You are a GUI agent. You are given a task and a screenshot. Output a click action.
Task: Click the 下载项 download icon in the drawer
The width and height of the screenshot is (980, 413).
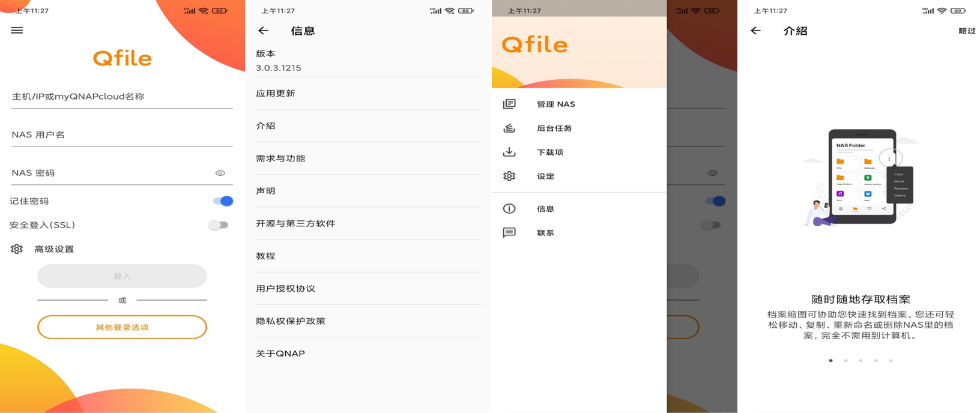[509, 152]
